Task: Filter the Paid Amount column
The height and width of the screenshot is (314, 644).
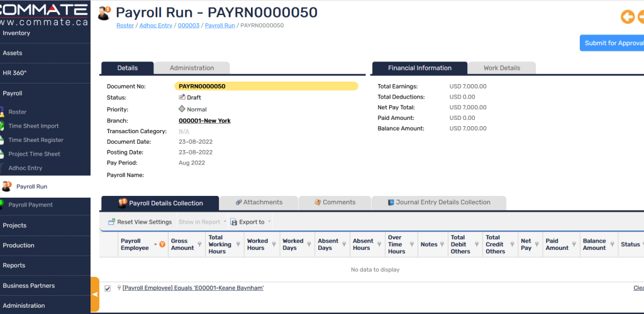Action: coord(575,244)
